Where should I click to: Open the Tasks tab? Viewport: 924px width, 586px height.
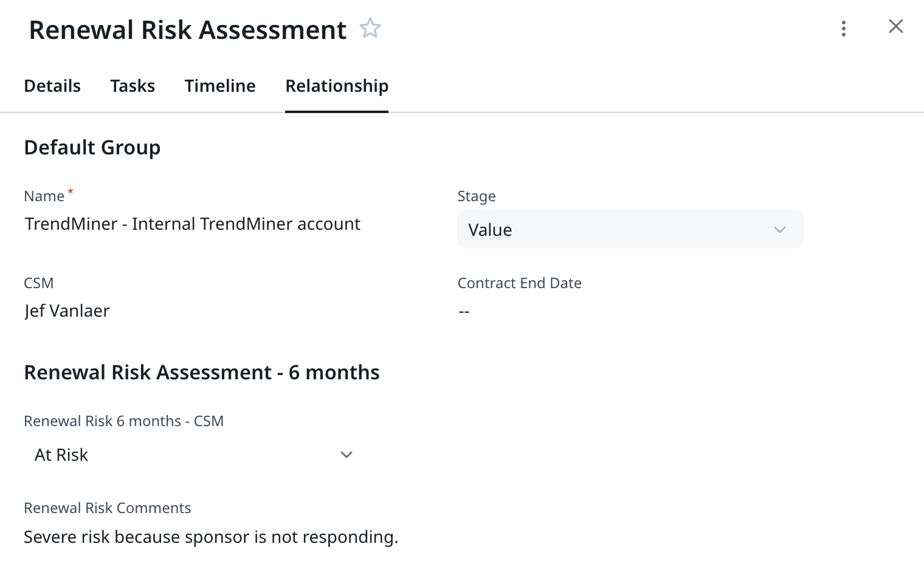tap(133, 86)
